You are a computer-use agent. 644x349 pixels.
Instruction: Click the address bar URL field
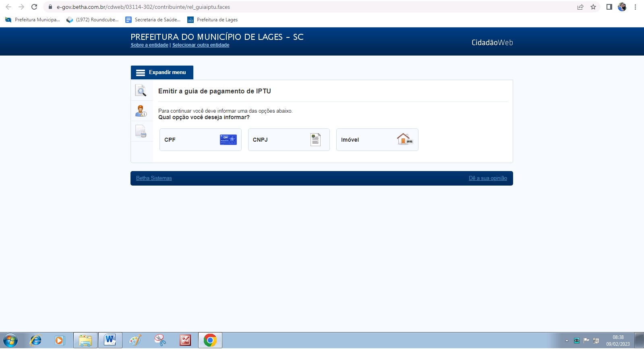[282, 7]
